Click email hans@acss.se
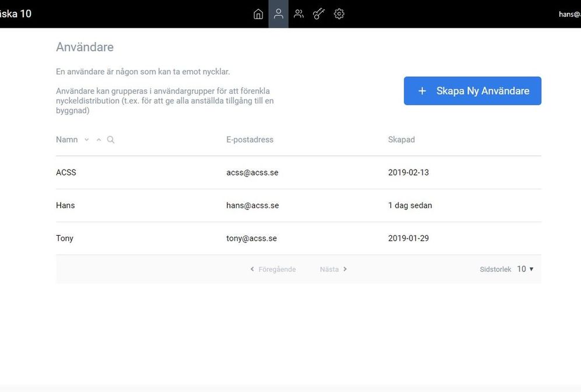Viewport: 581px width, 392px height. (253, 205)
